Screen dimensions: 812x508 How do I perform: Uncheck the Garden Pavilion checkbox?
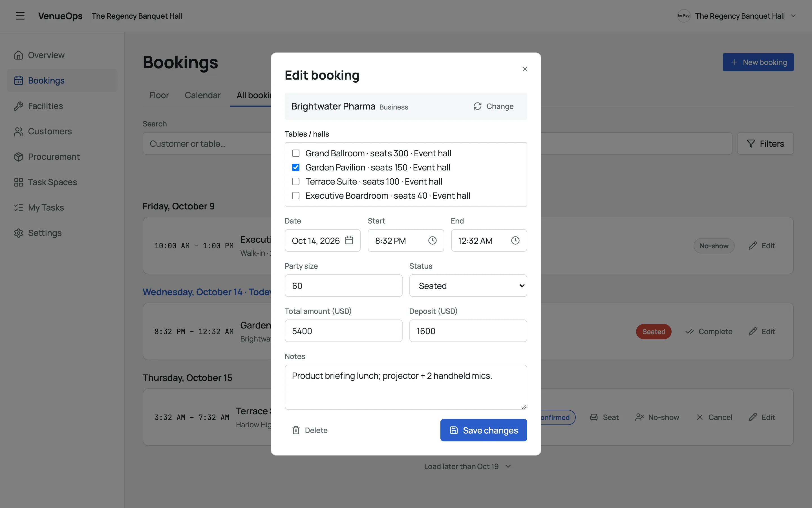295,167
